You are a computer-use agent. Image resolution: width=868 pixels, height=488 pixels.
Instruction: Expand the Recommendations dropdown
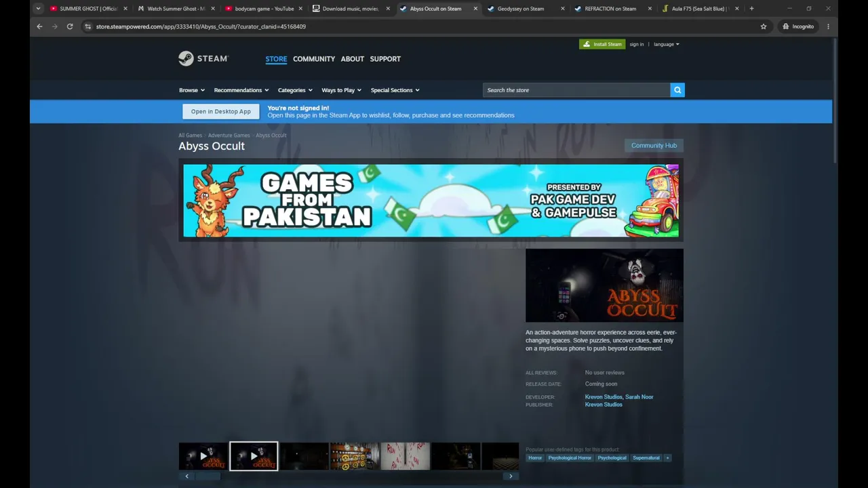(x=241, y=90)
